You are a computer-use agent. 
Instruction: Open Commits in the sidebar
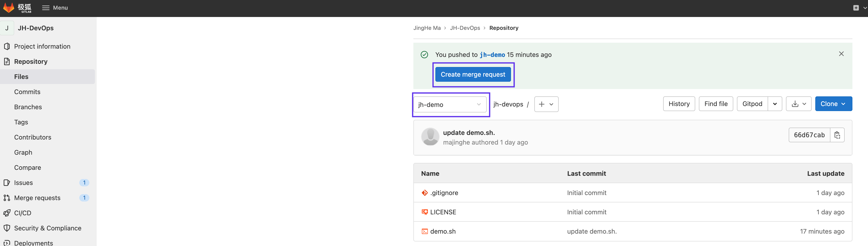click(27, 92)
